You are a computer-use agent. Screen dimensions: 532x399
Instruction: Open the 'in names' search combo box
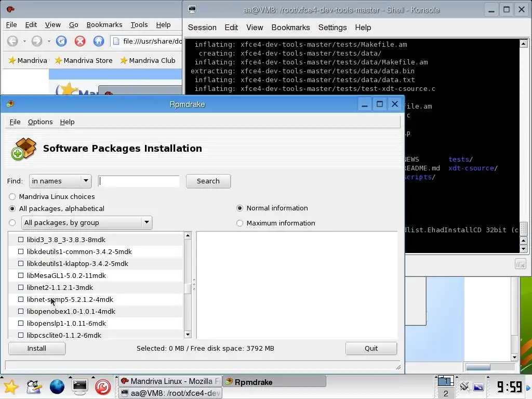click(x=60, y=181)
